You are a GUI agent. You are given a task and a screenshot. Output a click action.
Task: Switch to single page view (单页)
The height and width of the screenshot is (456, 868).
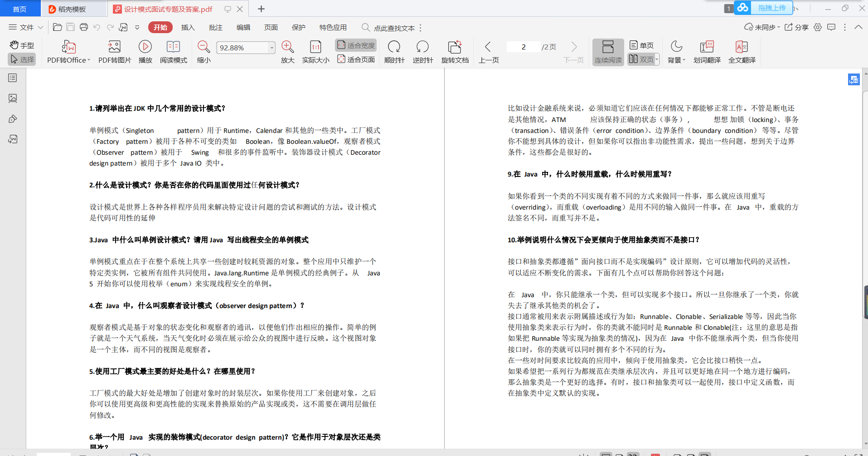(641, 45)
